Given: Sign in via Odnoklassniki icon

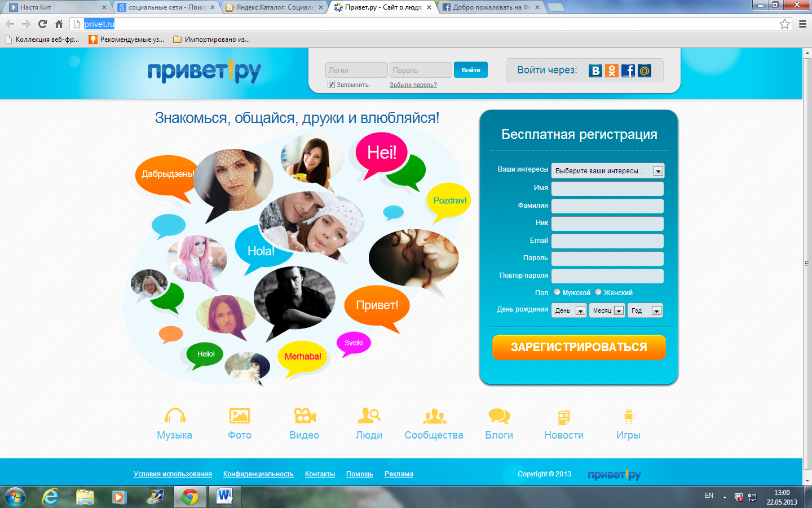Looking at the screenshot, I should click(612, 71).
